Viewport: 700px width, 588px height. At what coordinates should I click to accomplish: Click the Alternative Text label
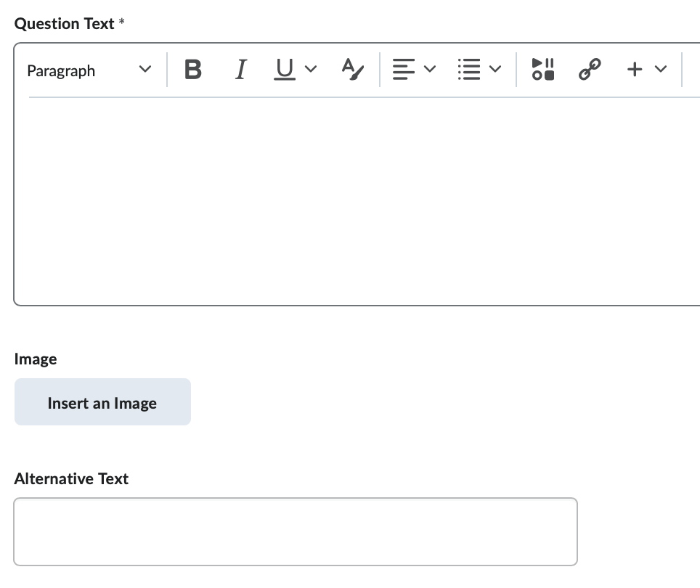tap(70, 478)
